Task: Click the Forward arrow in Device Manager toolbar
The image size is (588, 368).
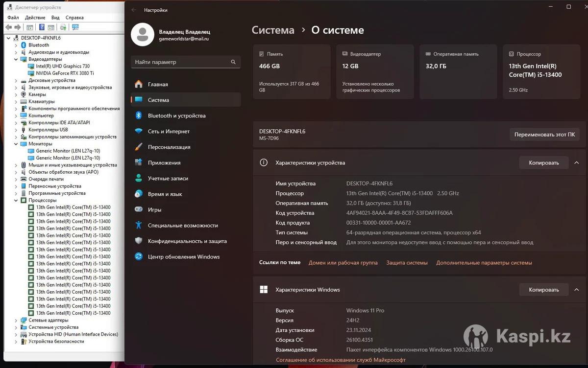Action: click(18, 27)
